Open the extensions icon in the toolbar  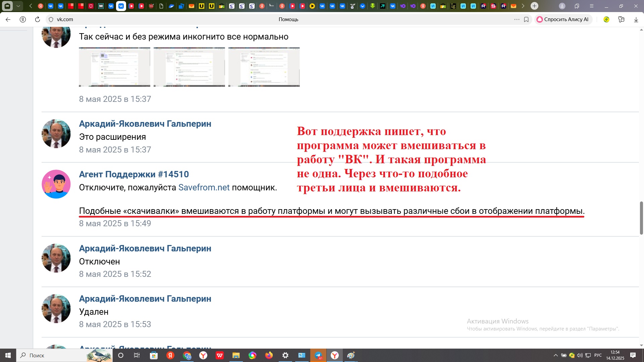coord(621,19)
